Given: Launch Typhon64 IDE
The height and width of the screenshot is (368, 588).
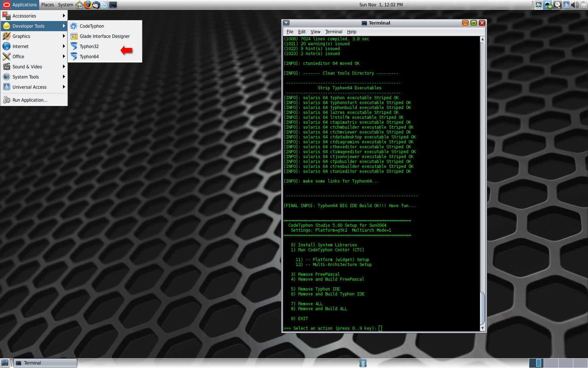Looking at the screenshot, I should (x=105, y=56).
